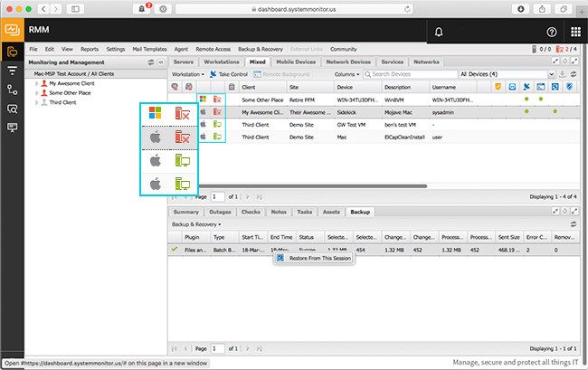The height and width of the screenshot is (370, 588).
Task: Click in the Search Devices field
Action: click(411, 74)
